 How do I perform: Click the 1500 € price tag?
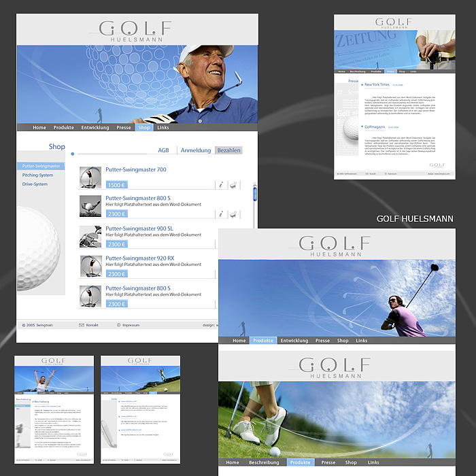[x=116, y=184]
